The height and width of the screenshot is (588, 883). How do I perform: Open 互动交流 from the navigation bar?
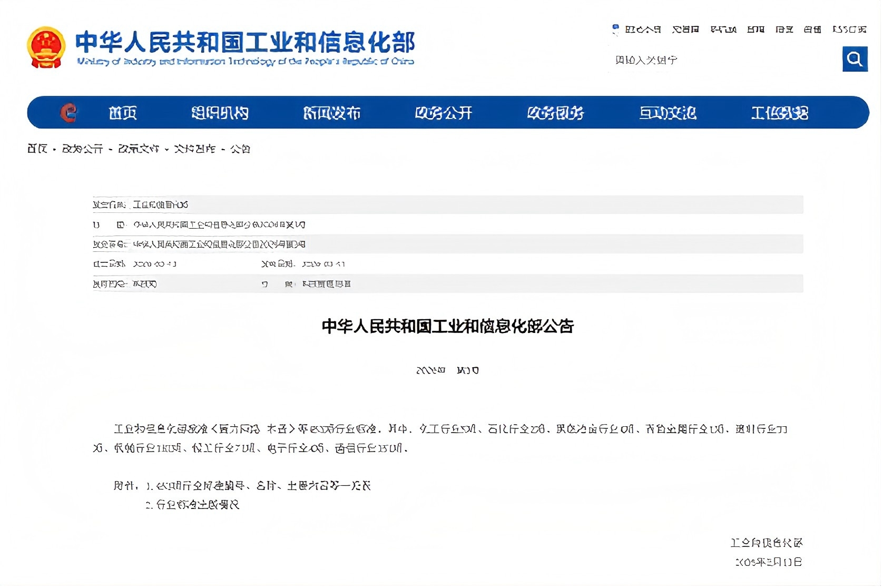(668, 113)
